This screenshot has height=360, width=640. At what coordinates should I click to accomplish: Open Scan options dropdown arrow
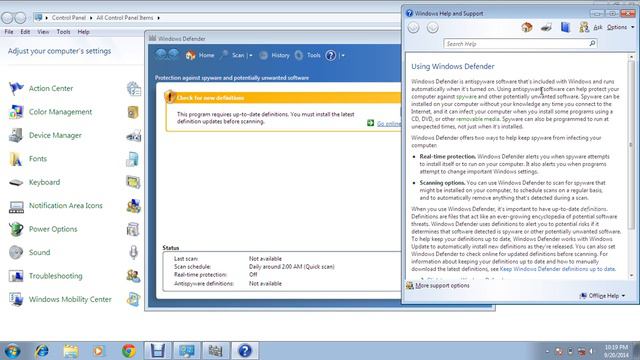[x=251, y=56]
